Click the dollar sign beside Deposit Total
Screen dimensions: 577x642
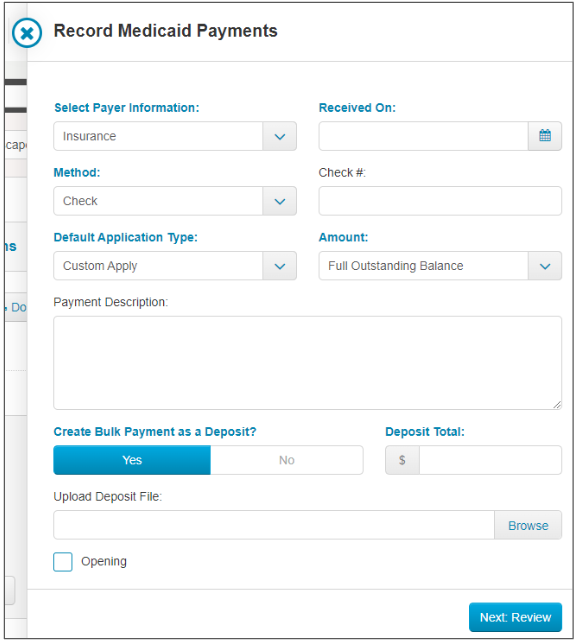click(402, 460)
